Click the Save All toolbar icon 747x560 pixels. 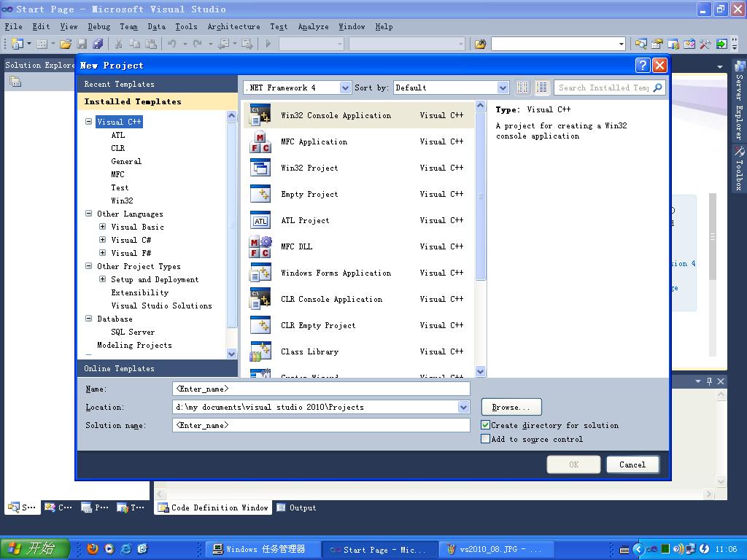pyautogui.click(x=98, y=44)
